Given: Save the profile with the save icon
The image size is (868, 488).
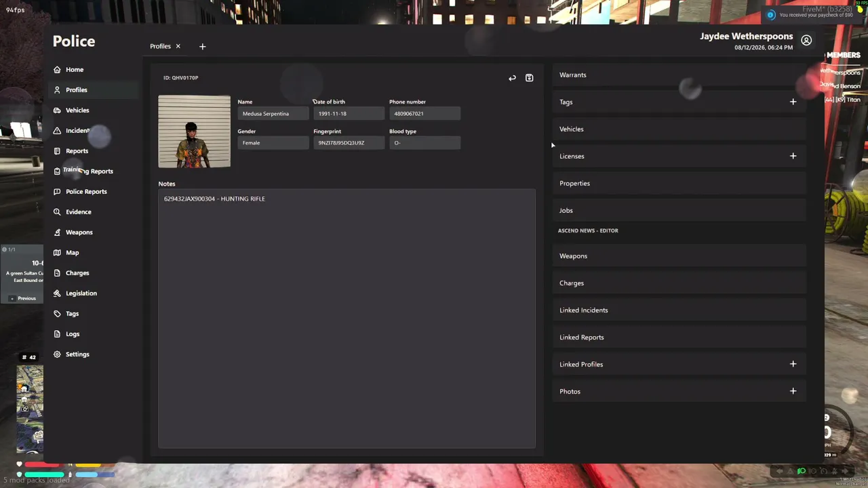Looking at the screenshot, I should [529, 78].
